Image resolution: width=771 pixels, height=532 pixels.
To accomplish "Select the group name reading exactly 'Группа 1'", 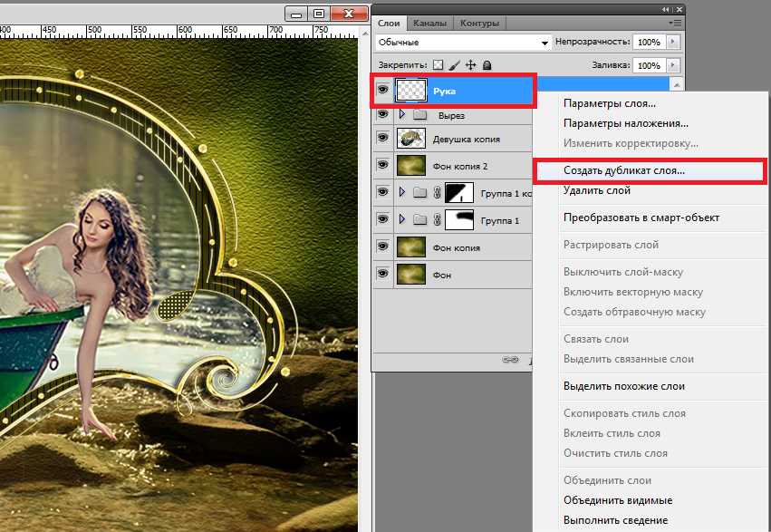I will (x=499, y=221).
